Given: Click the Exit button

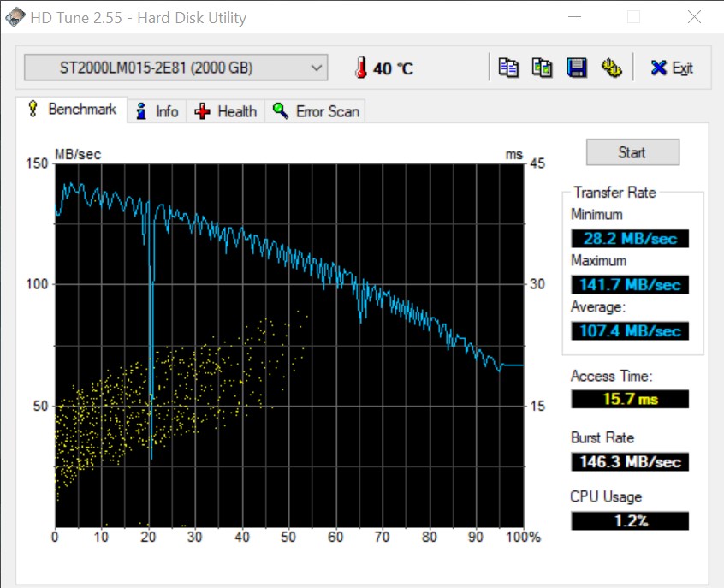Looking at the screenshot, I should point(672,68).
